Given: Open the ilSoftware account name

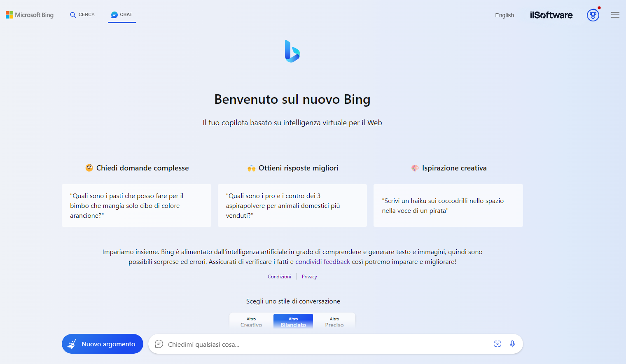Looking at the screenshot, I should coord(551,15).
